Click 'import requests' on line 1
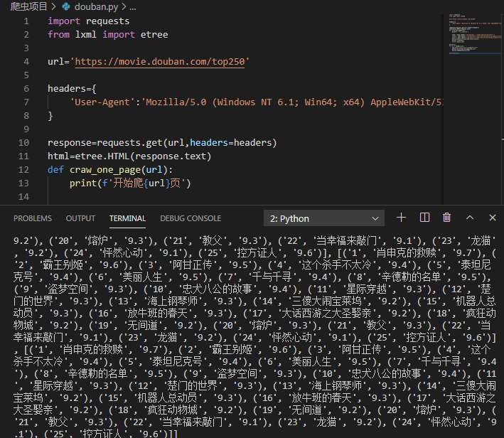Image resolution: width=504 pixels, height=438 pixels. pos(88,21)
